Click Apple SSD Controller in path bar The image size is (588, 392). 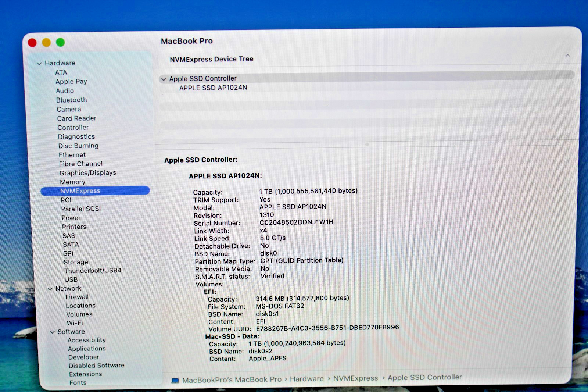coord(425,378)
